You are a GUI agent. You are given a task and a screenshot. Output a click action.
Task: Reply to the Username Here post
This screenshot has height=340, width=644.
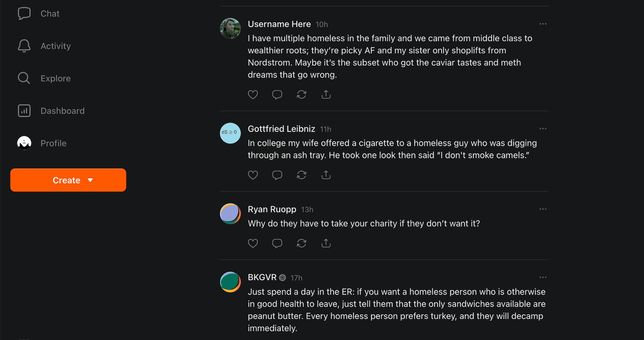coord(277,95)
